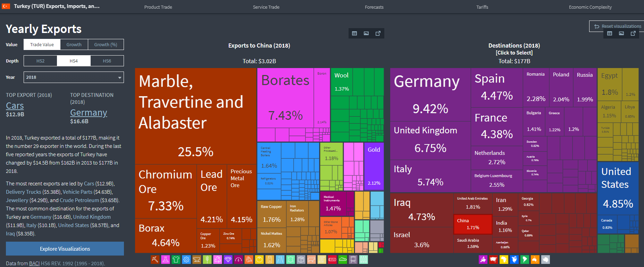Open the Crude Petroleum link in description
This screenshot has height=267, width=644.
[79, 200]
